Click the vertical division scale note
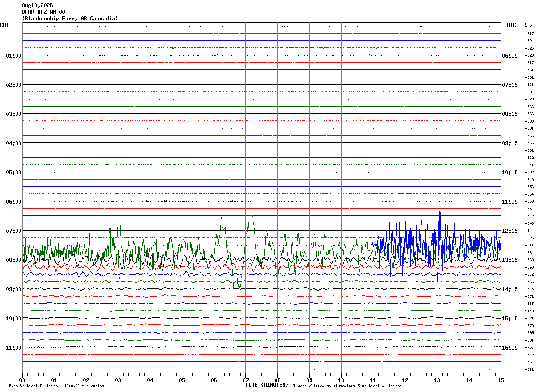The width and height of the screenshot is (536, 392). click(56, 386)
